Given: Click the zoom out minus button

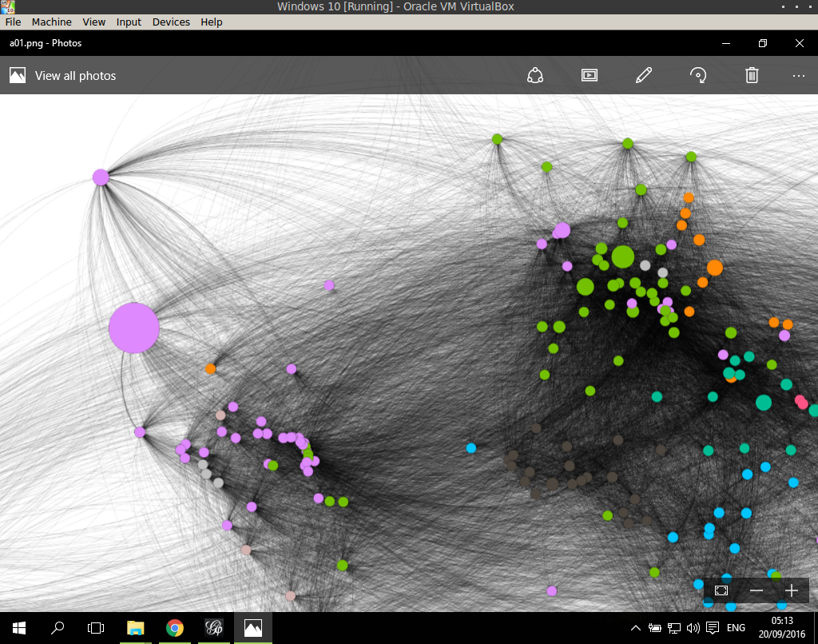Looking at the screenshot, I should pos(756,590).
